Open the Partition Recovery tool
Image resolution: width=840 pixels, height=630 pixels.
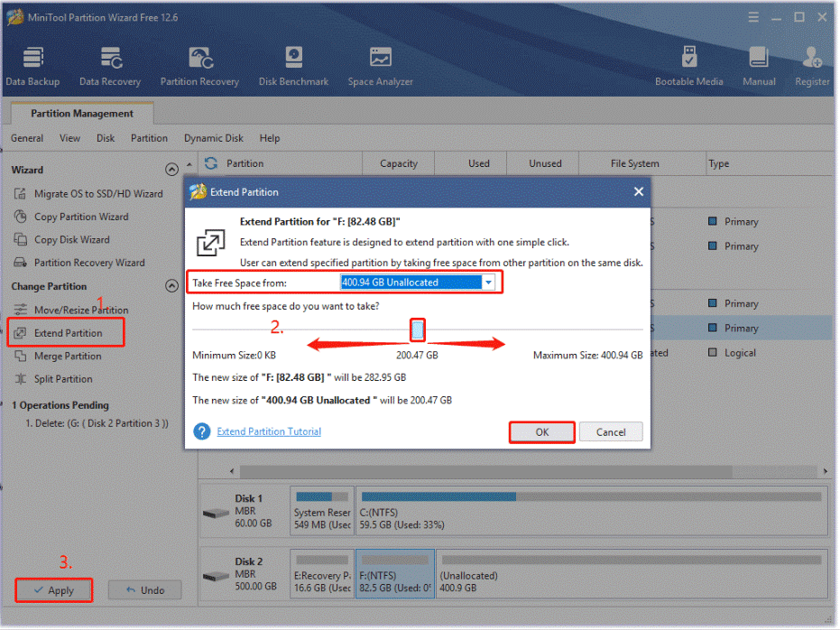(199, 66)
